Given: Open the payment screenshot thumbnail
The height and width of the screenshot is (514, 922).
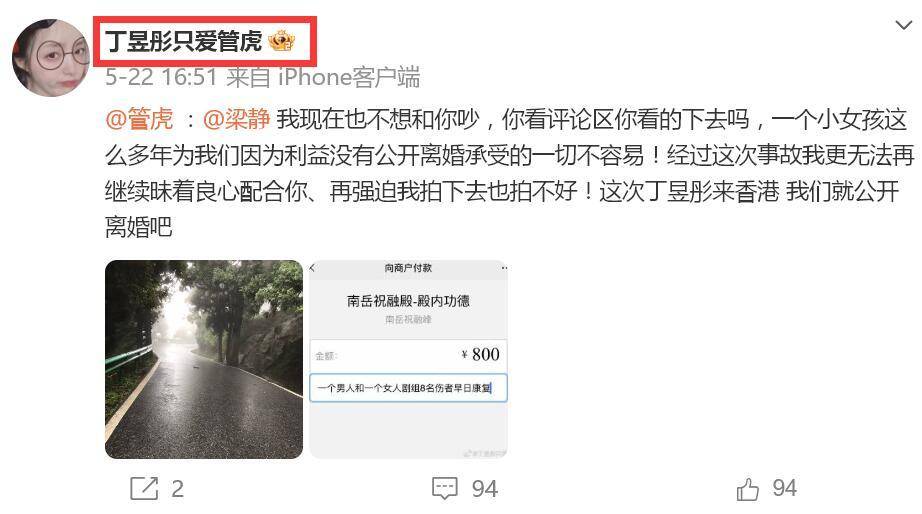Looking at the screenshot, I should click(408, 359).
